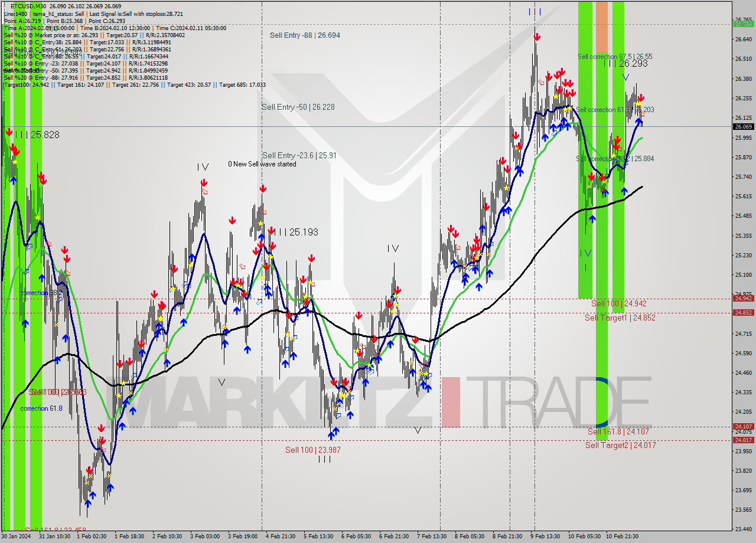This screenshot has width=756, height=543.
Task: Click the 24.335 price scale value
Action: (743, 392)
